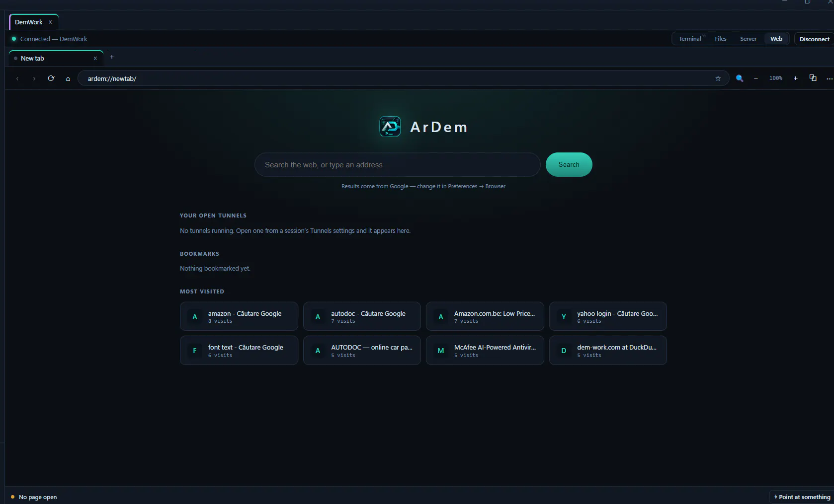834x504 pixels.
Task: Go forward to the next page
Action: 34,78
